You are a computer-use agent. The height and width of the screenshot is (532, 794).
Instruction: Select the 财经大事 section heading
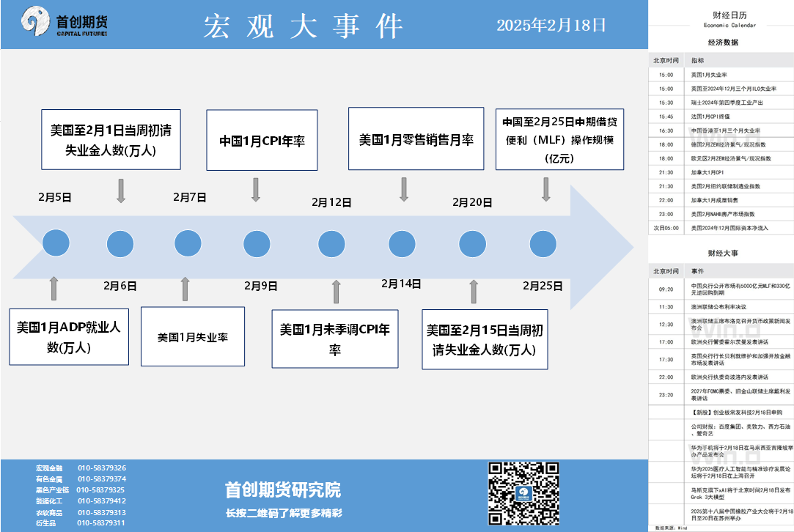pyautogui.click(x=723, y=253)
